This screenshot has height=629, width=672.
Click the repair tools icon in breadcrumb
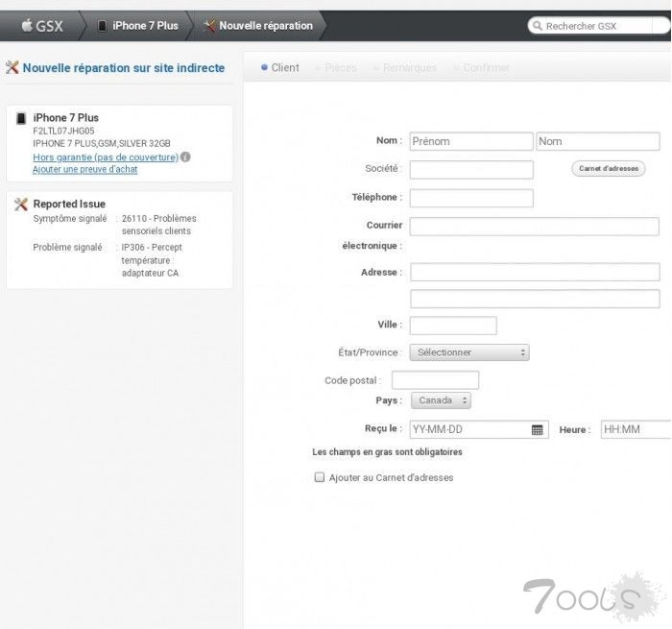pyautogui.click(x=209, y=26)
